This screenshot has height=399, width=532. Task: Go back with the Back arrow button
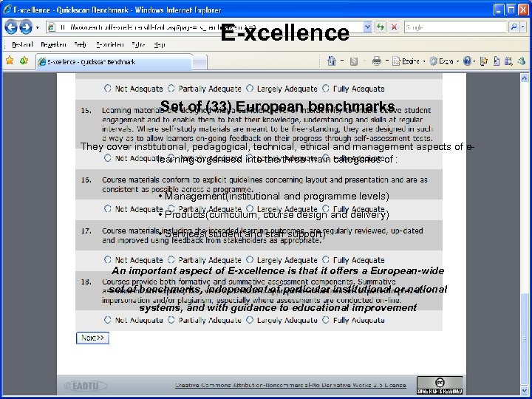click(10, 27)
